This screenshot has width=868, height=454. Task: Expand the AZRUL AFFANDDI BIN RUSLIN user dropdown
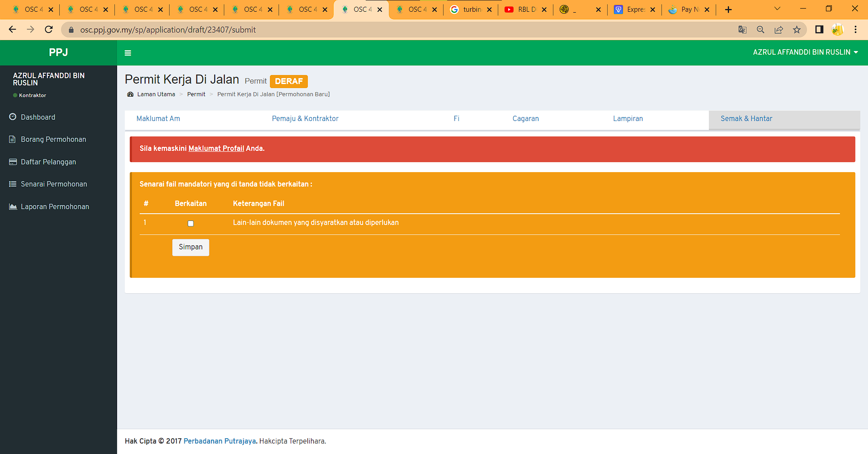point(805,52)
